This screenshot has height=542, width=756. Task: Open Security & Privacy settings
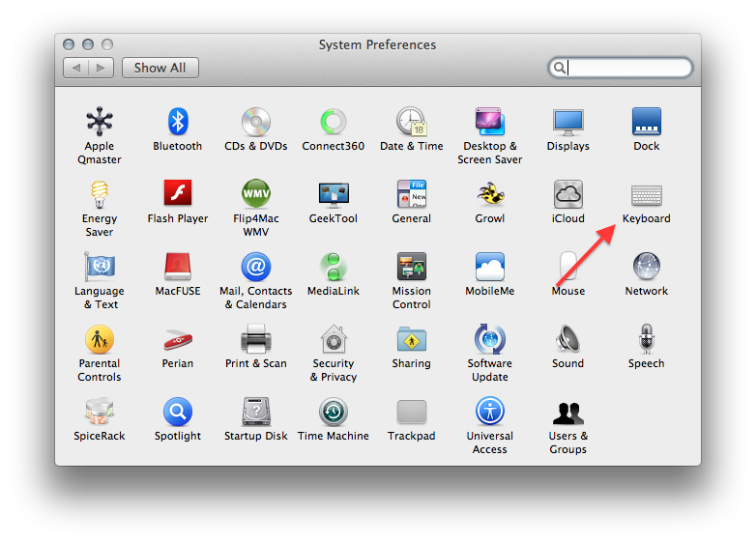point(334,339)
